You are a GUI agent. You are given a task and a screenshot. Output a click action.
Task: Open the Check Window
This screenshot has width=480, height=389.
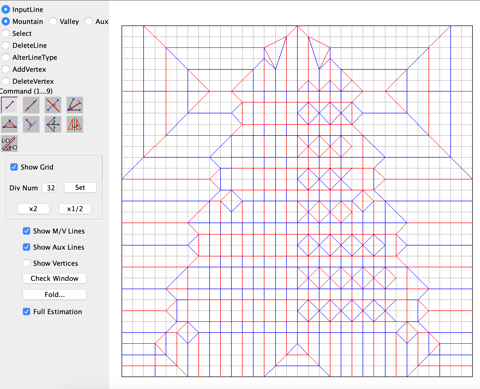point(55,278)
